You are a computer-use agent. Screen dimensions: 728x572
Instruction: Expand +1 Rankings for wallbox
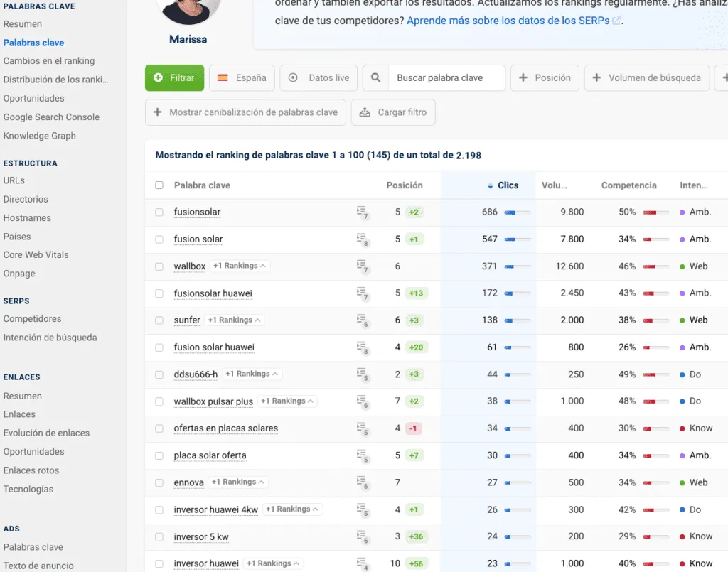coord(240,266)
